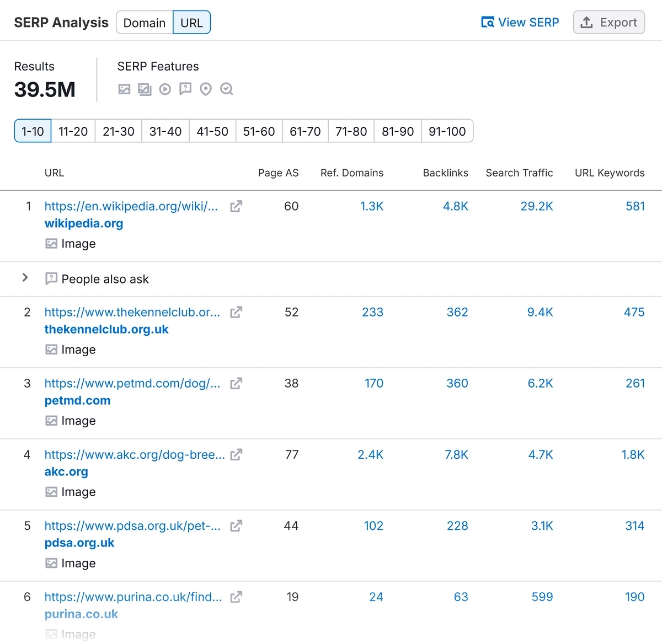Click the URL Keywords column header
662x644 pixels.
click(610, 173)
